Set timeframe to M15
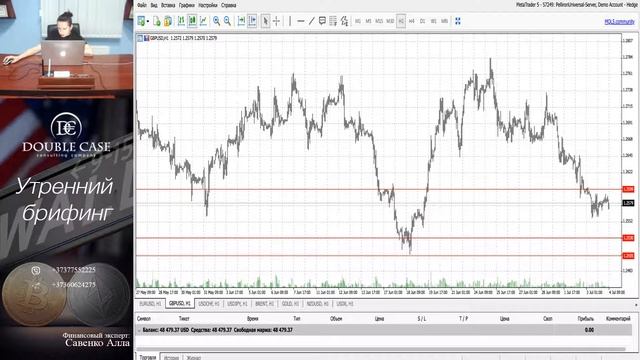 [x=379, y=21]
